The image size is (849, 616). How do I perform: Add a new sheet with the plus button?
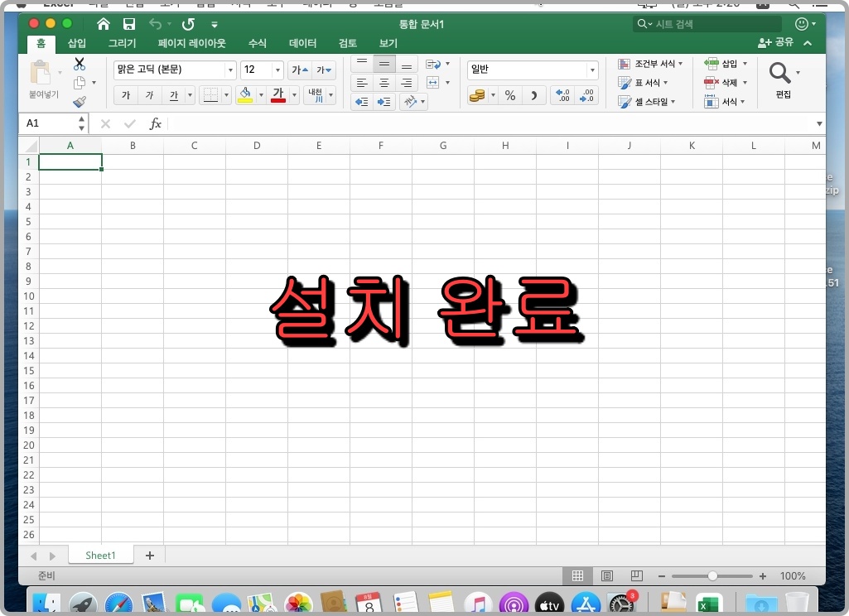[x=149, y=555]
